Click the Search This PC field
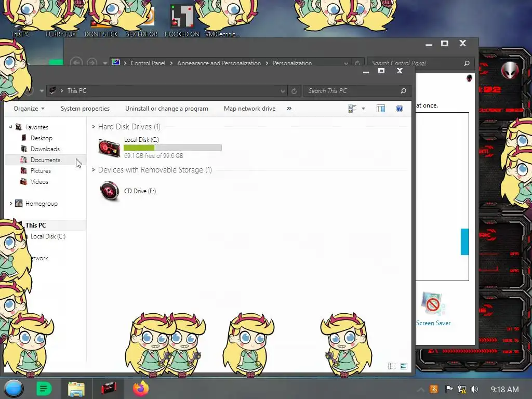The width and height of the screenshot is (532, 399). (357, 91)
